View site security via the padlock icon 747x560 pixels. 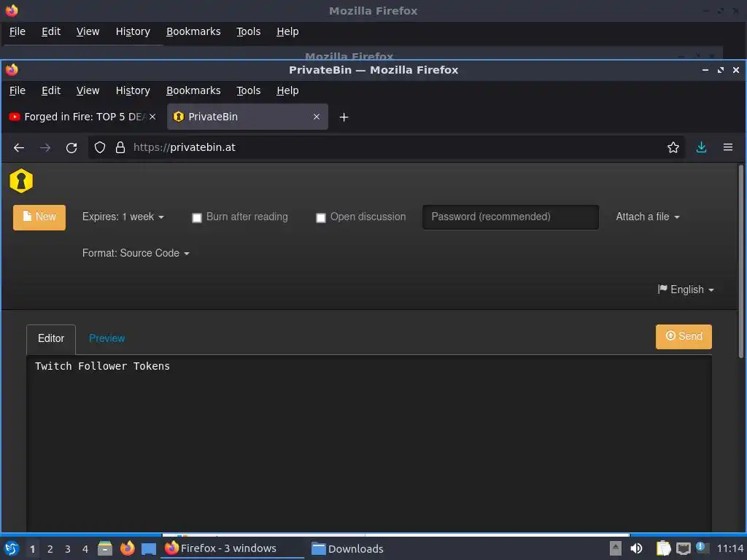pyautogui.click(x=120, y=147)
